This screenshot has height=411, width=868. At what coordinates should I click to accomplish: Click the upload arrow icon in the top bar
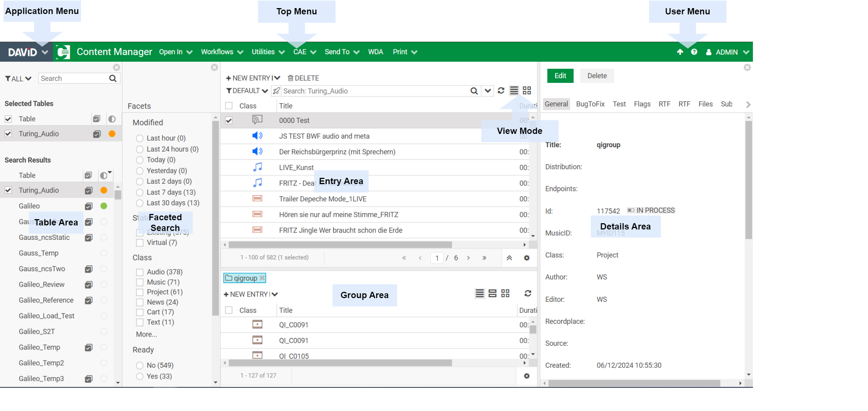tap(680, 52)
